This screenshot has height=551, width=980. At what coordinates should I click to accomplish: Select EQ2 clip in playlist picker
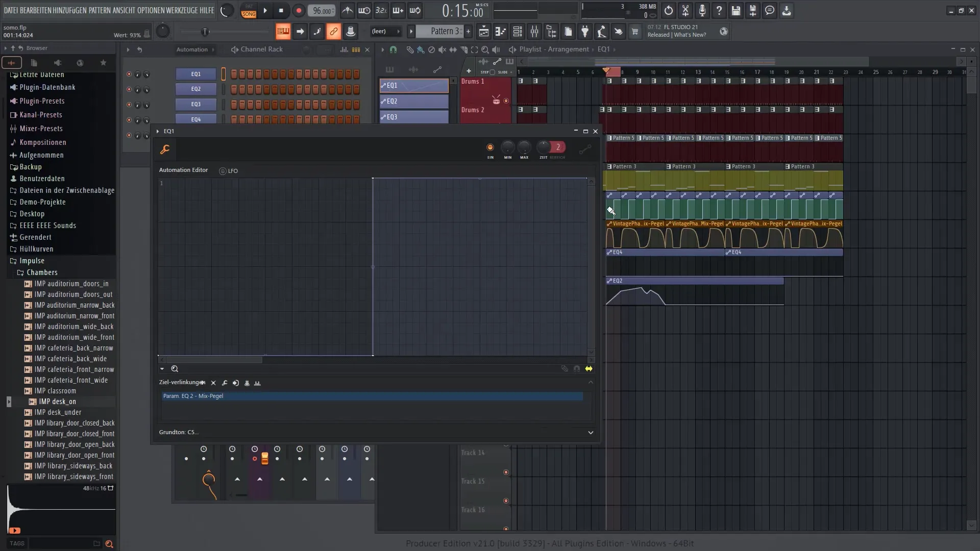414,102
